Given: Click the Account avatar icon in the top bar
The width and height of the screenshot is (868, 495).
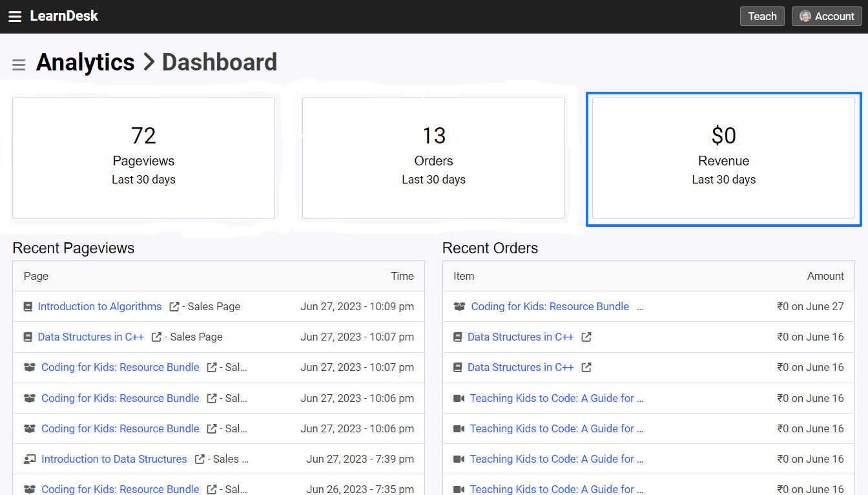Looking at the screenshot, I should (x=805, y=16).
